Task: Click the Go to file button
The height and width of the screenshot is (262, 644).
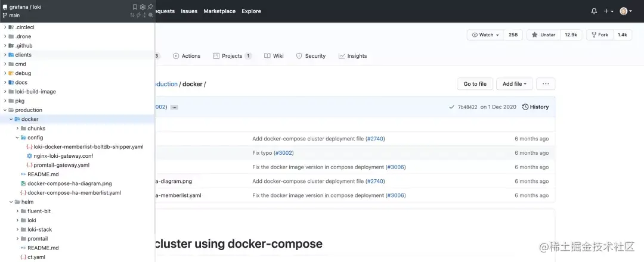Action: (x=475, y=84)
